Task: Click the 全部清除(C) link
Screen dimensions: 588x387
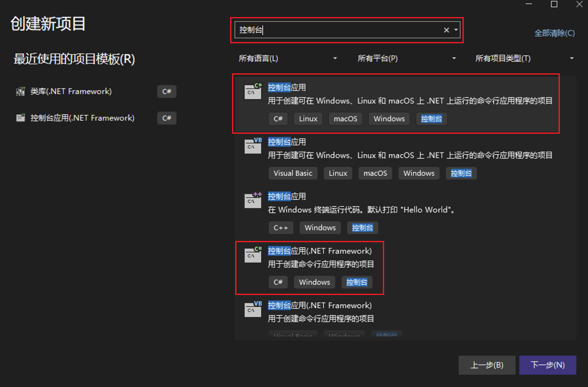Action: (554, 33)
